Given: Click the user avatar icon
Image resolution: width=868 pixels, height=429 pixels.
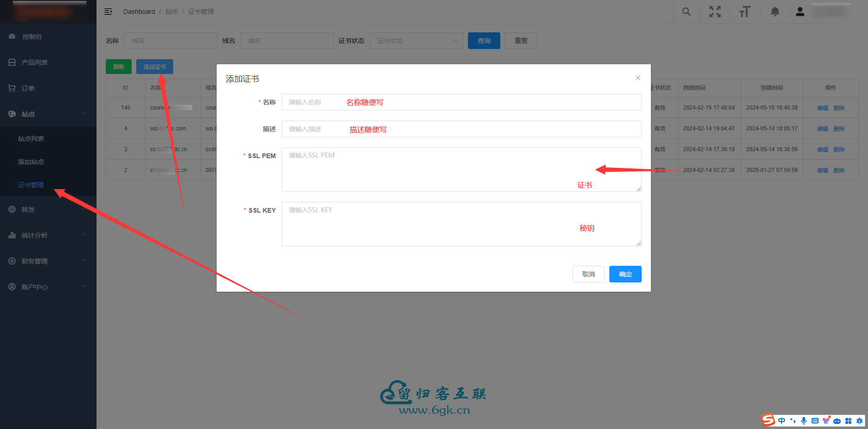Looking at the screenshot, I should pyautogui.click(x=800, y=12).
